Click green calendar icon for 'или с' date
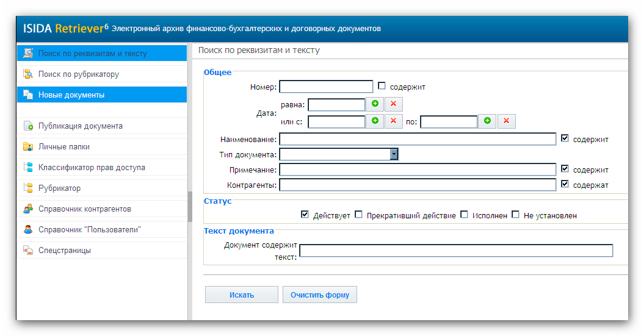The height and width of the screenshot is (336, 644). [x=375, y=121]
